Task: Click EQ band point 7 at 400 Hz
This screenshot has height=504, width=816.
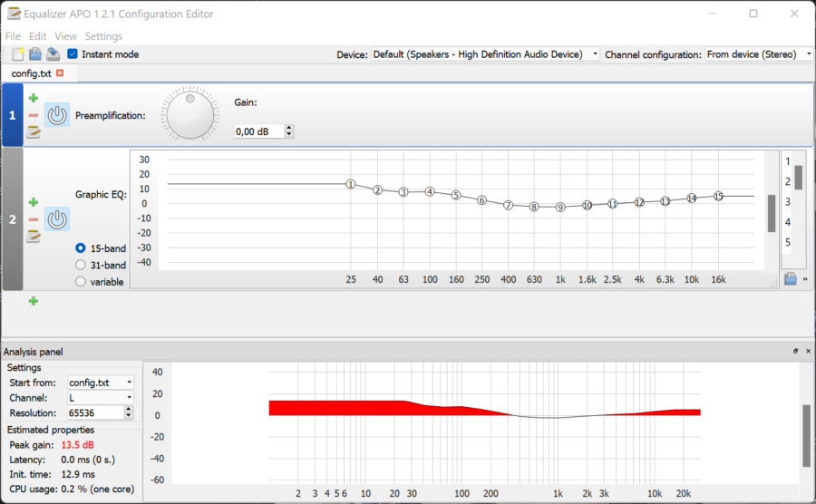Action: tap(508, 206)
